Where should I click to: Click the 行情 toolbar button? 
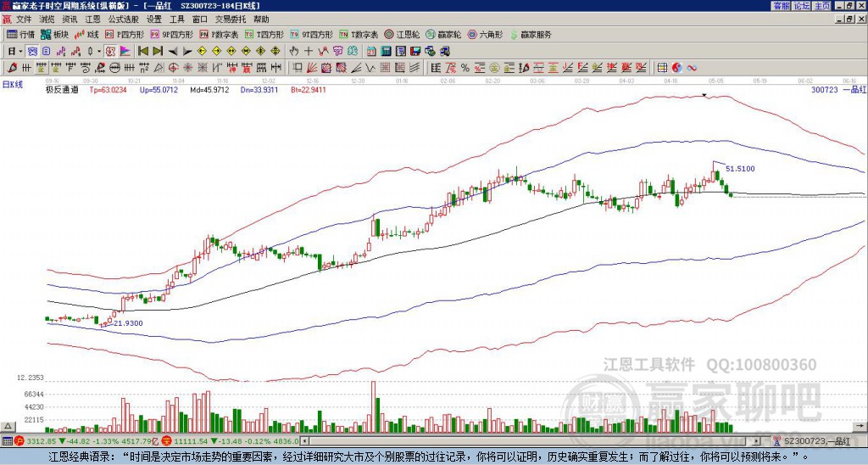point(21,34)
